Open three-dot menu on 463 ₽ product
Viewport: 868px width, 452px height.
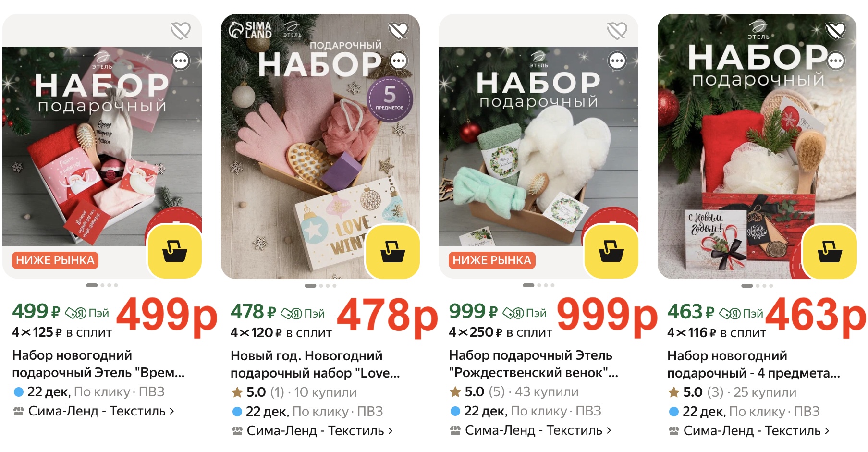(x=836, y=61)
